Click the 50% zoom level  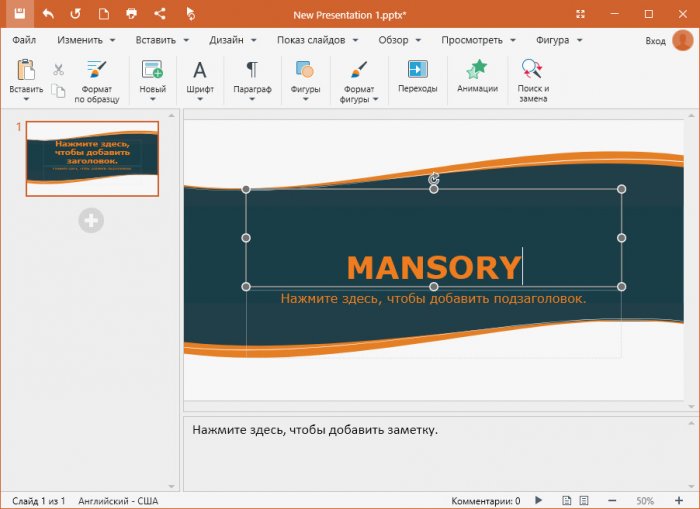(x=645, y=501)
